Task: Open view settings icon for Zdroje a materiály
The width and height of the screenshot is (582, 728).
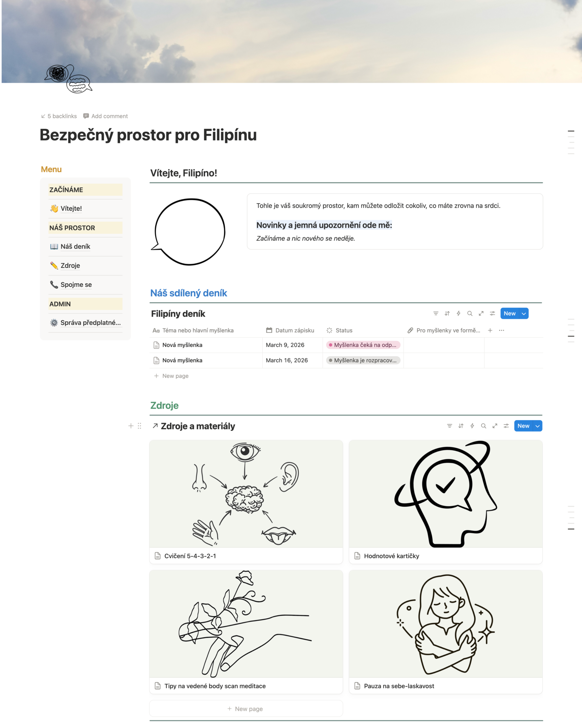Action: pyautogui.click(x=506, y=426)
